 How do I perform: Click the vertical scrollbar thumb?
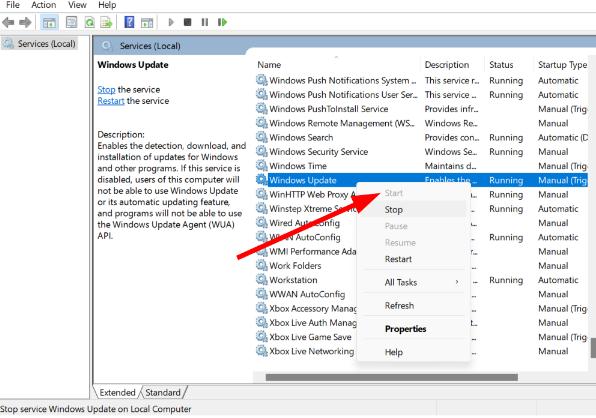click(x=593, y=347)
